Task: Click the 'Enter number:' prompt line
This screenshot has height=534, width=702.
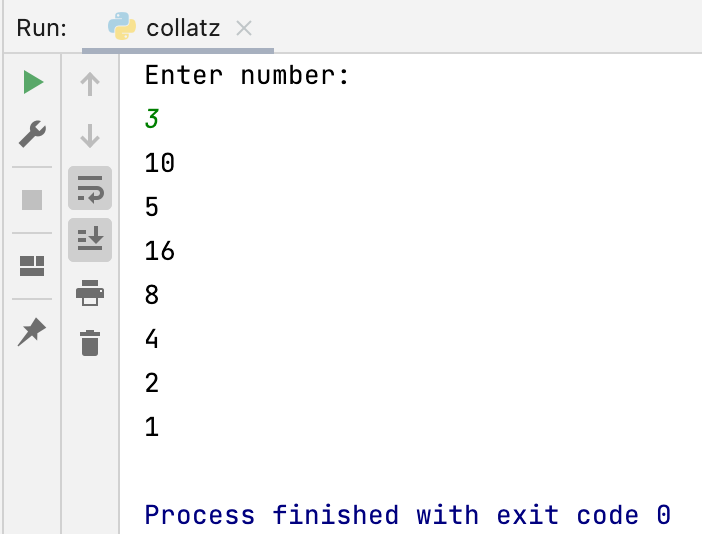Action: tap(247, 75)
